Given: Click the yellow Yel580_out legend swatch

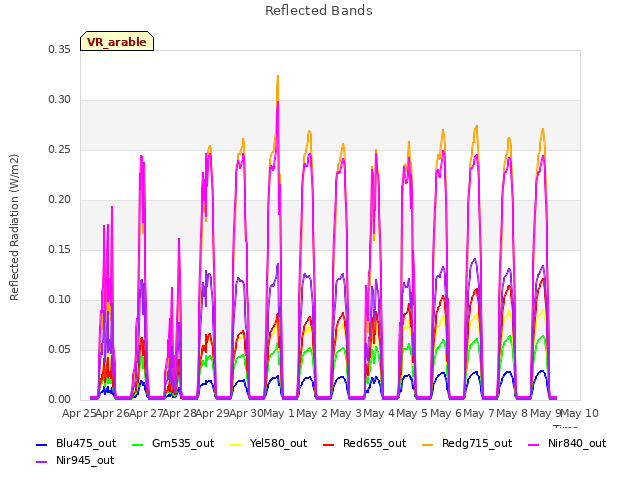Looking at the screenshot, I should tap(236, 444).
